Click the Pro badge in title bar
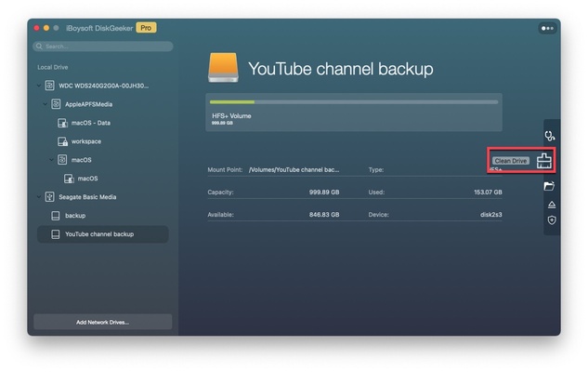This screenshot has width=588, height=372. tap(146, 28)
